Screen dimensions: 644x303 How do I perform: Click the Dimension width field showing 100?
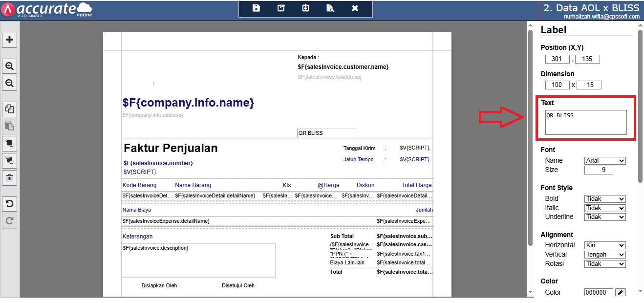(x=558, y=85)
